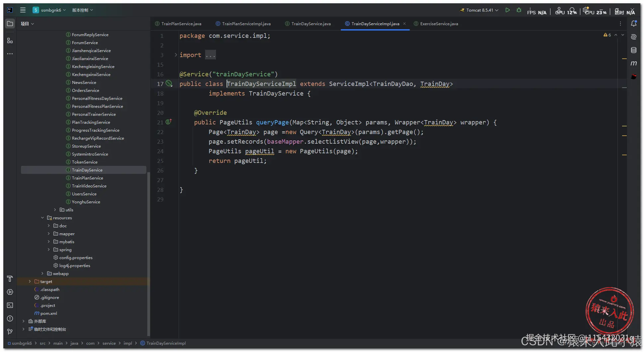Open the Structure tool window
This screenshot has width=644, height=352.
click(10, 40)
